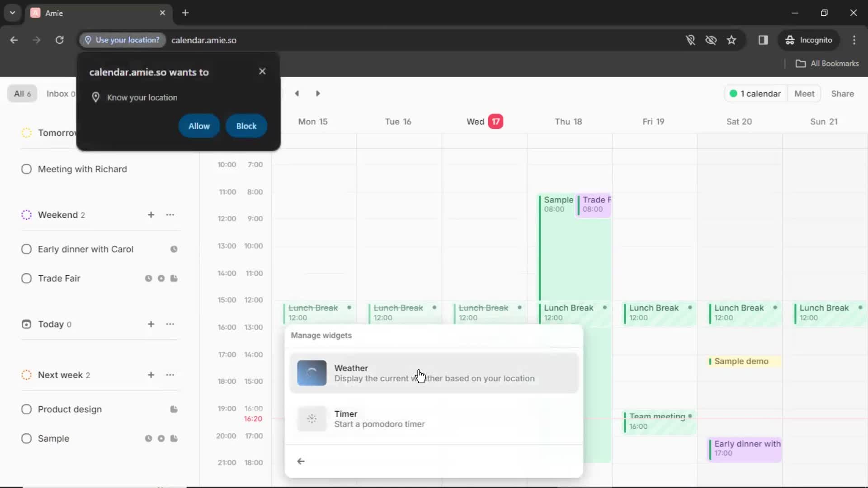Screen dimensions: 868x488
Task: Toggle the circle checkbox for Sample task
Action: pyautogui.click(x=26, y=438)
